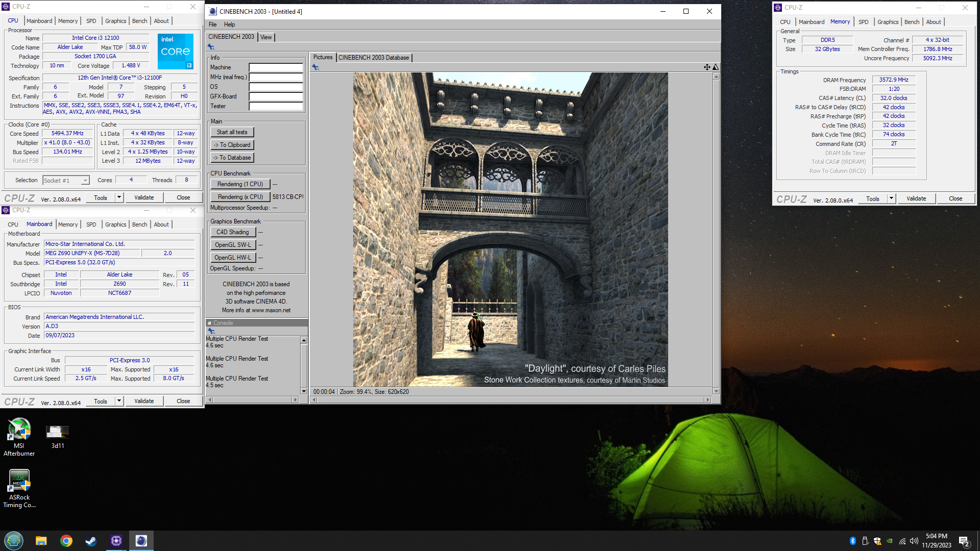This screenshot has width=980, height=551.
Task: Open the Graphics tab in Memory CPU-Z window
Action: click(888, 22)
